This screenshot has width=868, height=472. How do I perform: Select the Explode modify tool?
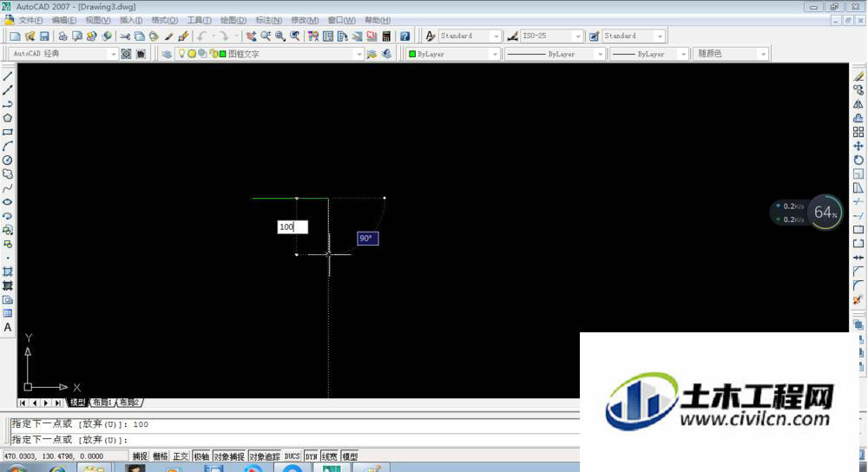(x=858, y=299)
